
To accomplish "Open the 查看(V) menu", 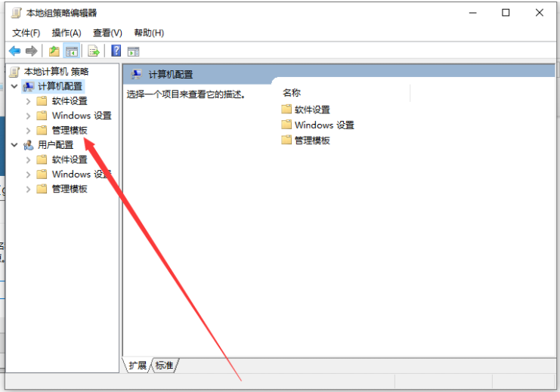I will pos(107,32).
